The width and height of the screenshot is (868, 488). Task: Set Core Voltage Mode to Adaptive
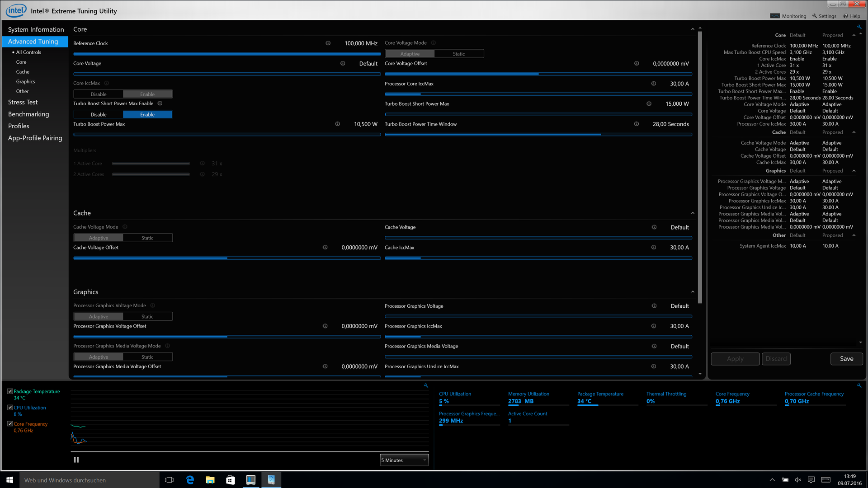410,54
